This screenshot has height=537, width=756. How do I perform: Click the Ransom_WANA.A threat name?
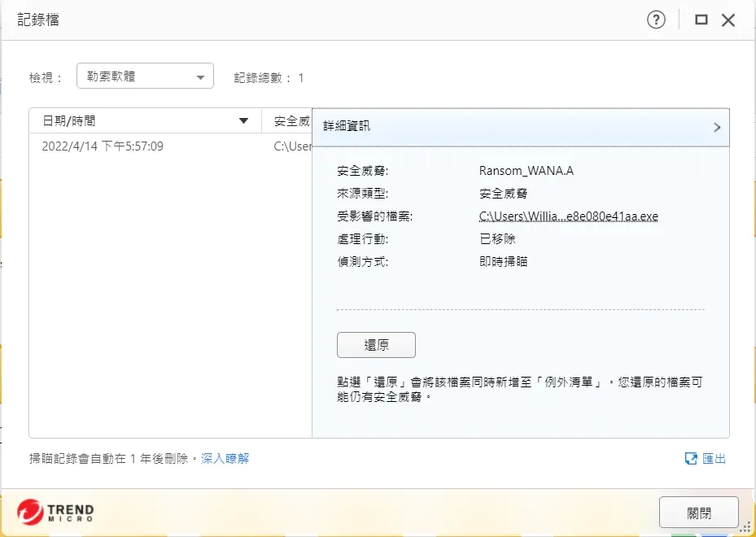click(x=527, y=171)
